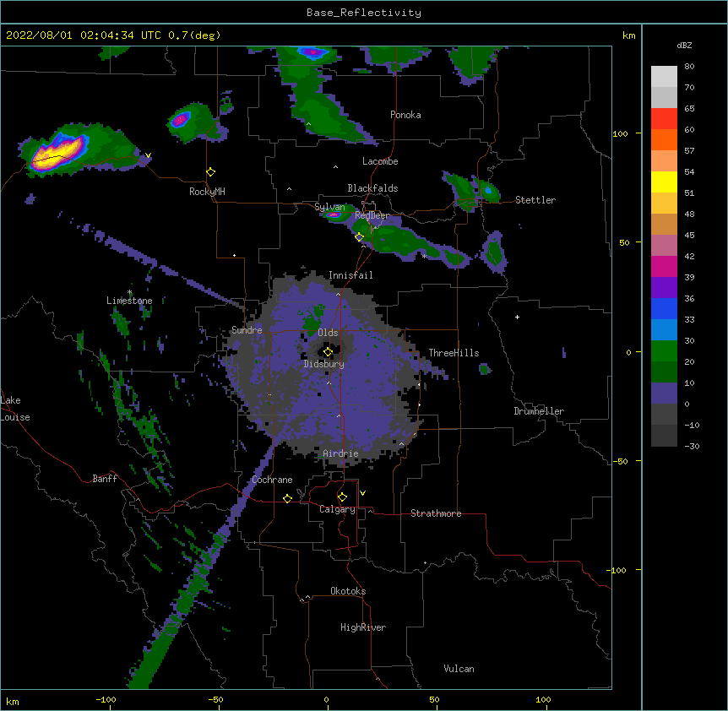Click the RockyMH label

tap(207, 192)
